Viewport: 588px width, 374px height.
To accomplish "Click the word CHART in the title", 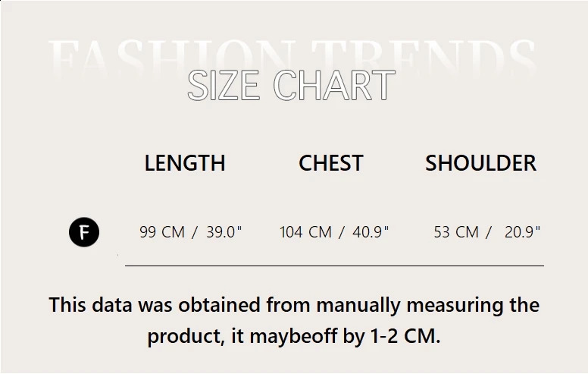I will (x=334, y=86).
